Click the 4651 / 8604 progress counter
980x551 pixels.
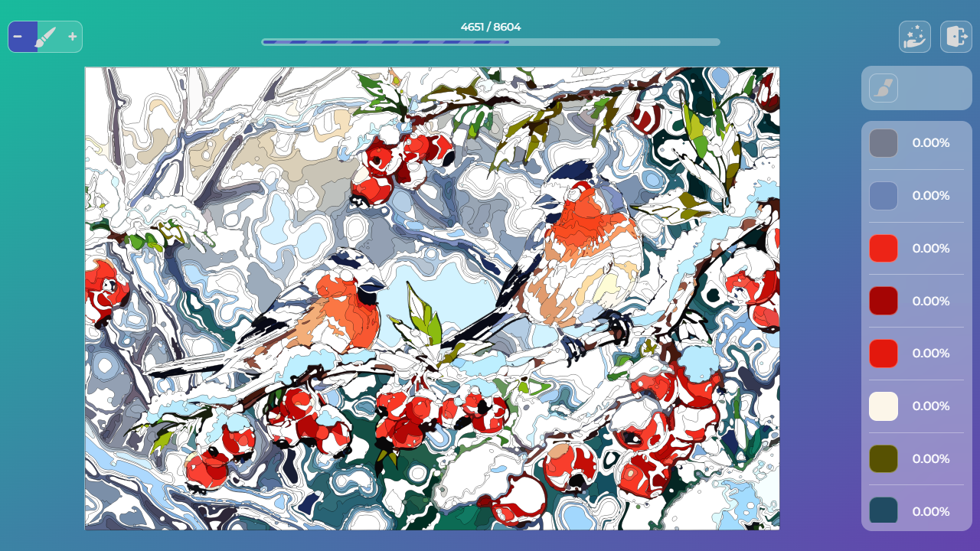(x=489, y=26)
